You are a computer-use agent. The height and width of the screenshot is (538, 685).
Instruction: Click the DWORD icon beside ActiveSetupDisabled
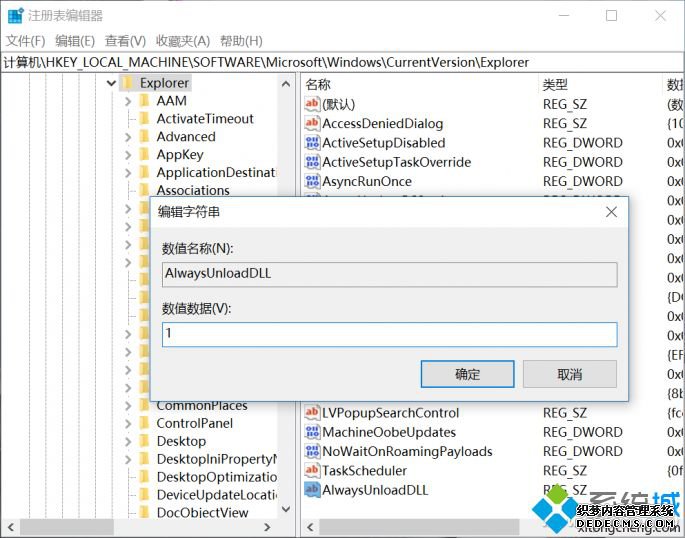(x=312, y=142)
